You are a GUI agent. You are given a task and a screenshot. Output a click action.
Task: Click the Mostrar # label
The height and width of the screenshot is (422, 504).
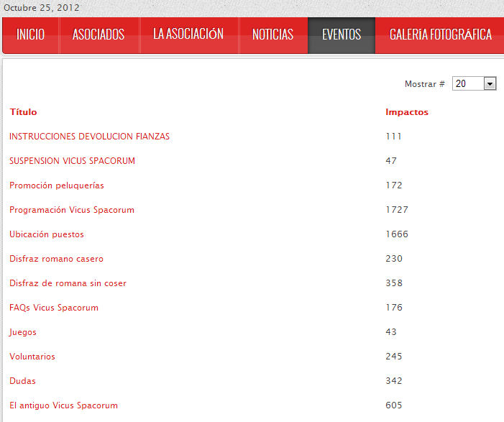(425, 84)
